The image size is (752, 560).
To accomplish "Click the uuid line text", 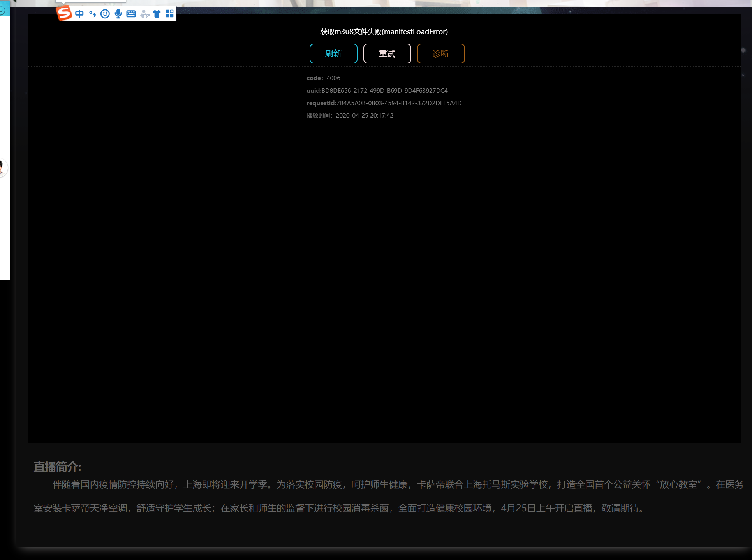I will (x=377, y=90).
